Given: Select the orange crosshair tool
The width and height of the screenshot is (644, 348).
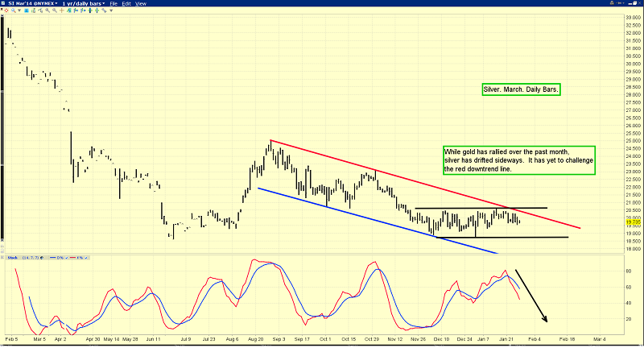Looking at the screenshot, I should pos(62,10).
